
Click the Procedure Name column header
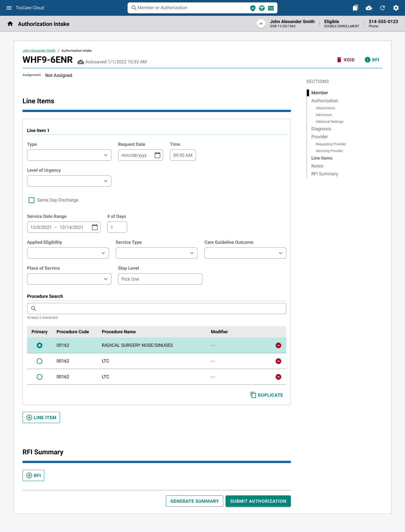tap(119, 332)
